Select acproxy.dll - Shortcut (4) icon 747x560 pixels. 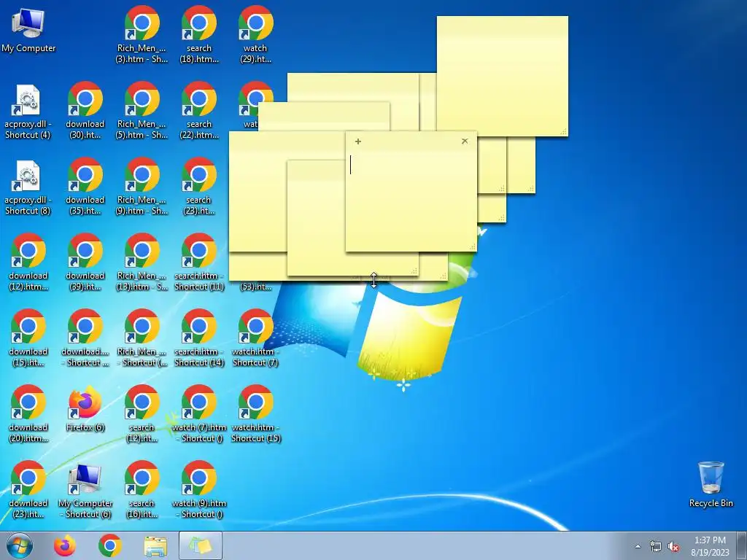pos(28,111)
